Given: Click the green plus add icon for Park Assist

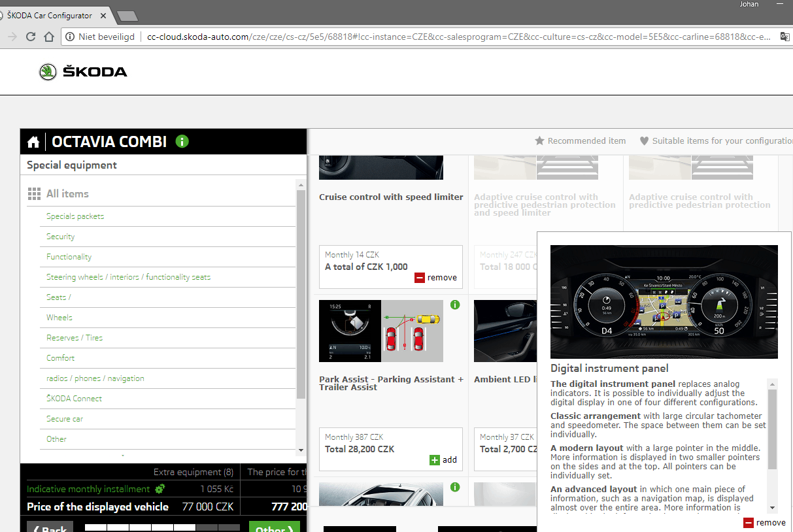Looking at the screenshot, I should (x=435, y=460).
